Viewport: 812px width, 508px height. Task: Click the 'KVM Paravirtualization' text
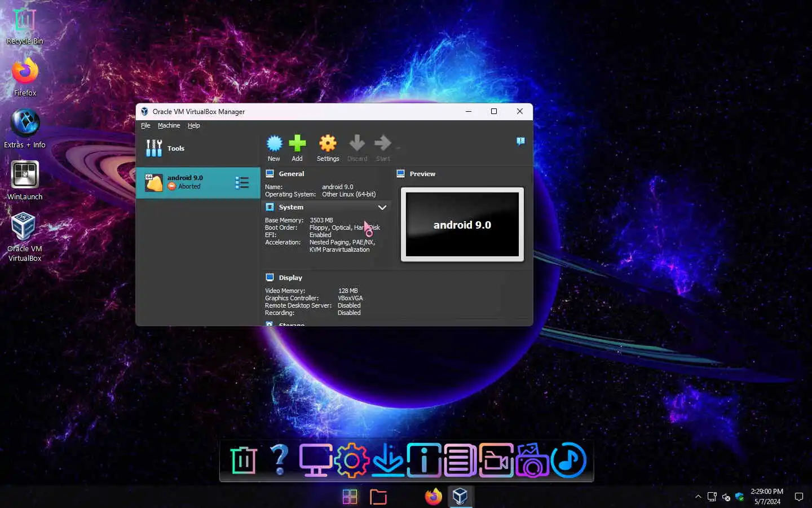pos(339,249)
